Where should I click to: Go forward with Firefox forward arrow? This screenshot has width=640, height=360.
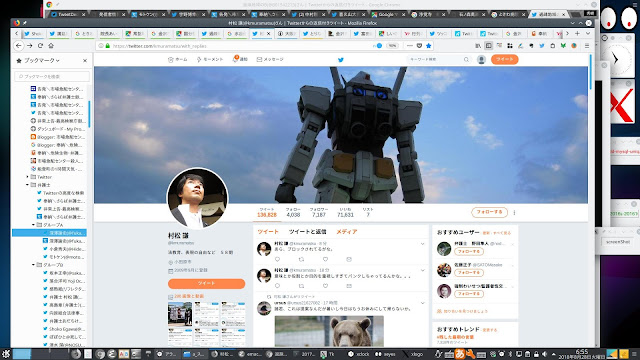click(x=29, y=46)
